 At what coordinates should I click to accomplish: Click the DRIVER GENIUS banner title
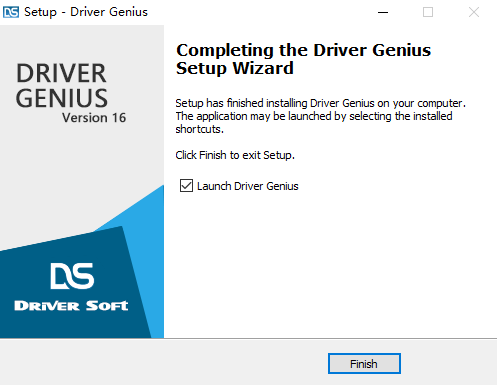point(62,85)
